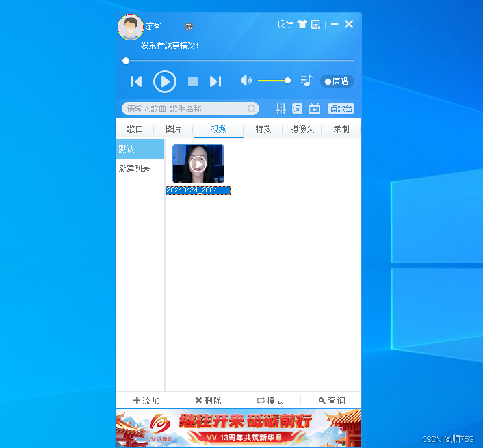The width and height of the screenshot is (483, 448).
Task: Adjust the yellow volume slider
Action: coord(274,81)
